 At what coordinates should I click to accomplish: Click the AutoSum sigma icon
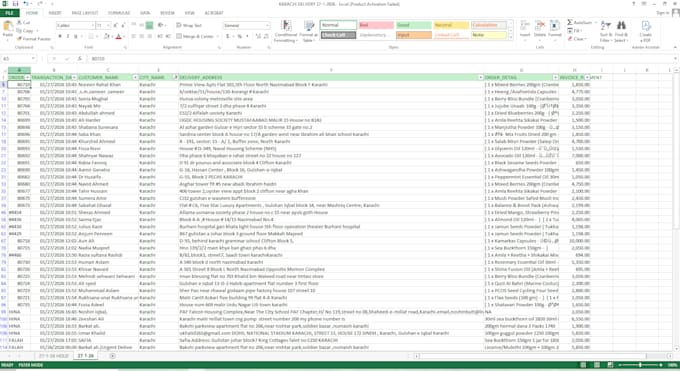(x=570, y=23)
